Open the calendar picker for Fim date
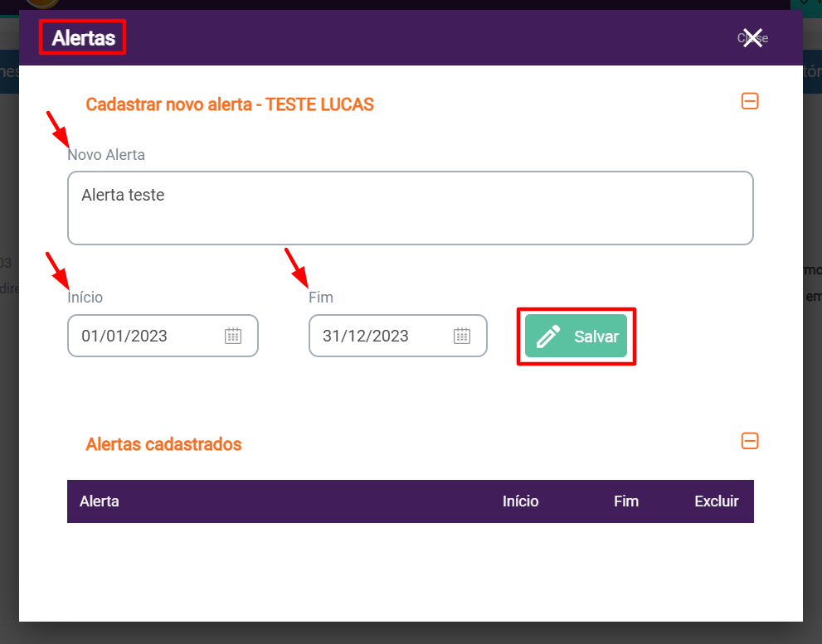The width and height of the screenshot is (822, 644). pyautogui.click(x=462, y=336)
